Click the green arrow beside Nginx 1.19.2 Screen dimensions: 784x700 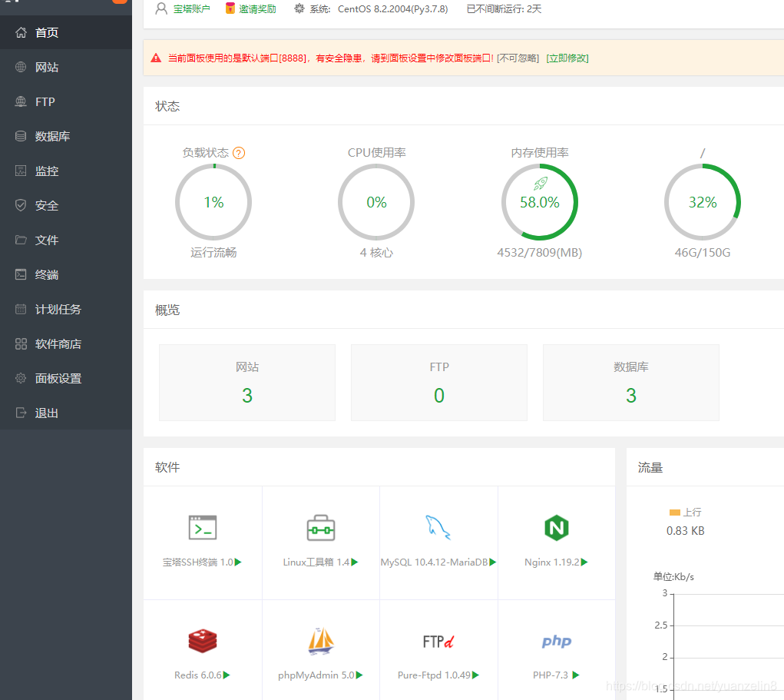point(584,562)
